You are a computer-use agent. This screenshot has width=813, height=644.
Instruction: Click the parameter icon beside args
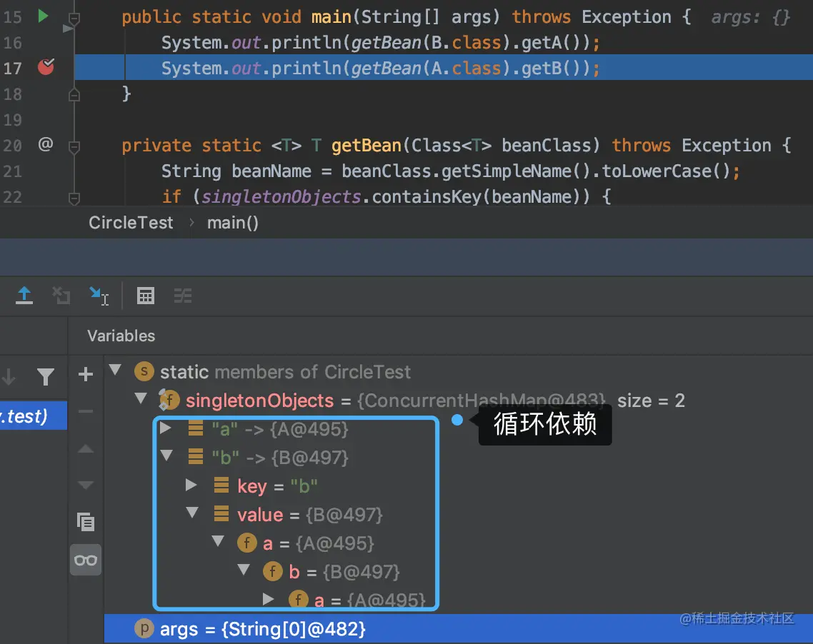144,628
